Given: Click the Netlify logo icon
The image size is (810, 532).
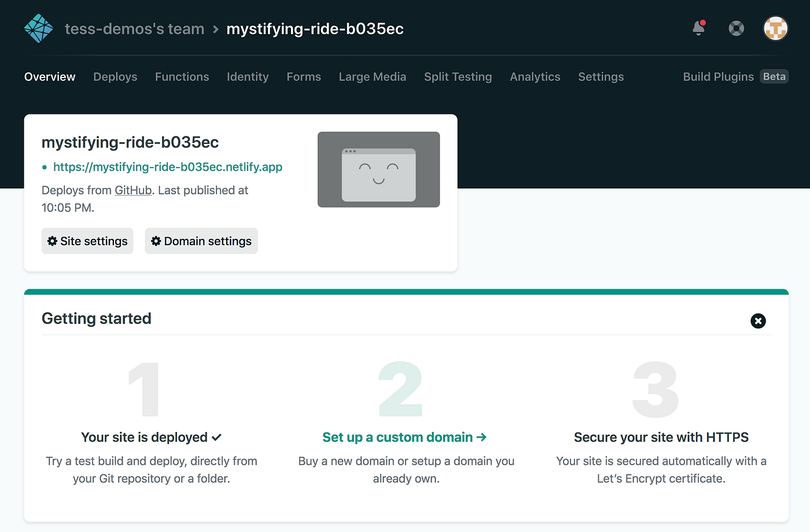Looking at the screenshot, I should click(x=38, y=28).
